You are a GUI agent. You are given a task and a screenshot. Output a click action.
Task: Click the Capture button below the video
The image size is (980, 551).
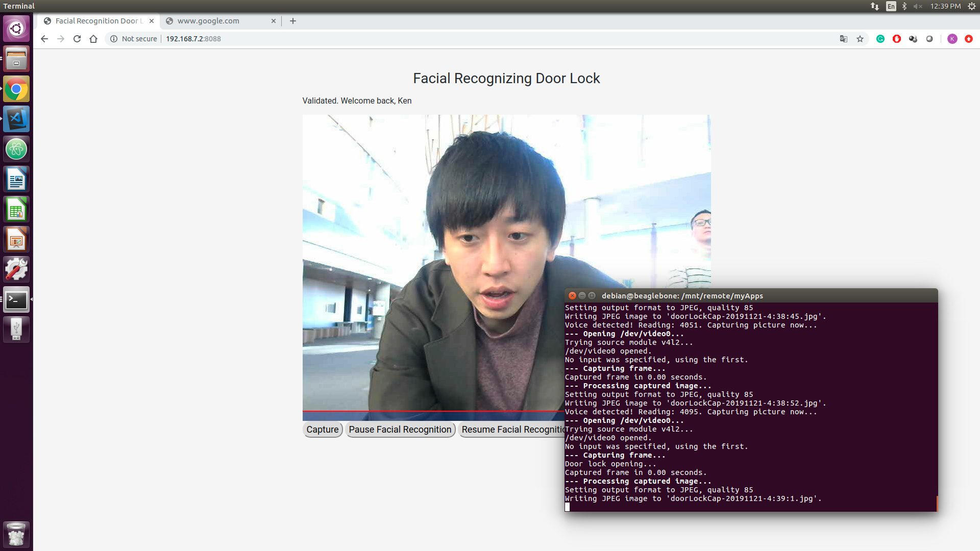(322, 429)
